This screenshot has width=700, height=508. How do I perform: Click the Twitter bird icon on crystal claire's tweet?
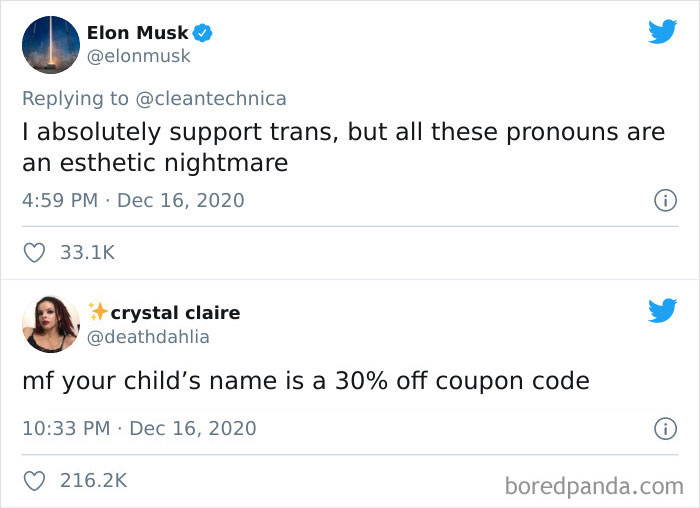pos(662,310)
